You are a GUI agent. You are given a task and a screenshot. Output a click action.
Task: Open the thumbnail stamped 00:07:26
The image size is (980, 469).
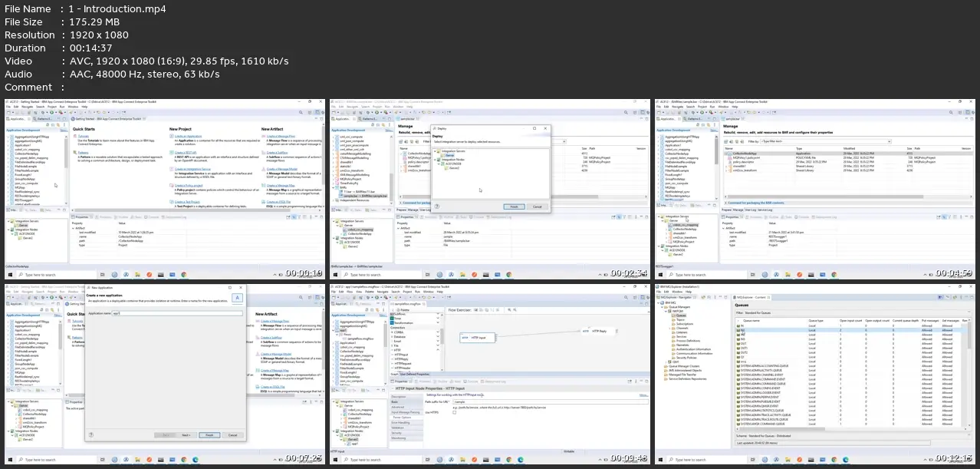163,376
